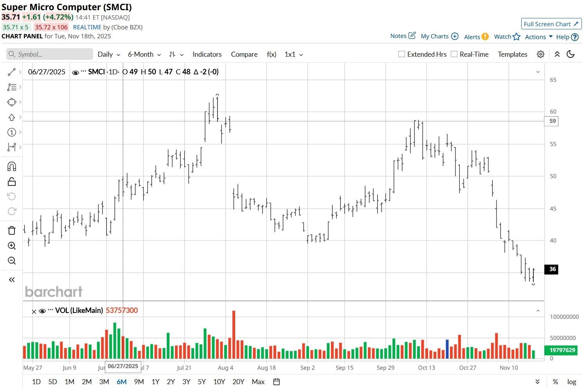
Task: Open Alerts for SMCI
Action: tap(476, 37)
